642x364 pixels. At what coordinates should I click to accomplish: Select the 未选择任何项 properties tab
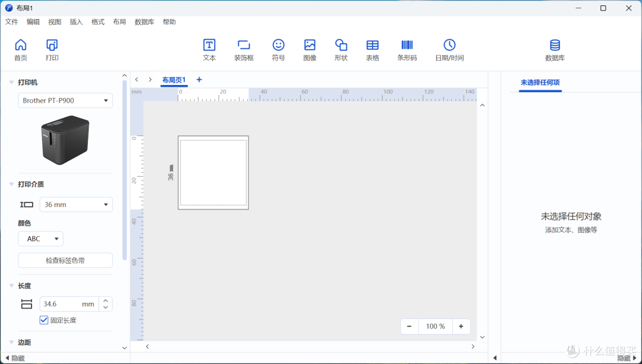tap(540, 83)
